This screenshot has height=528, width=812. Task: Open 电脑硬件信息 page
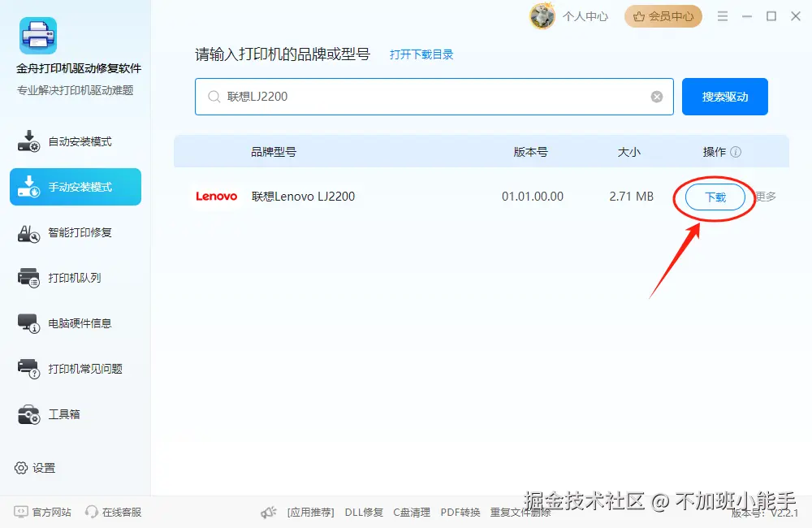point(76,323)
